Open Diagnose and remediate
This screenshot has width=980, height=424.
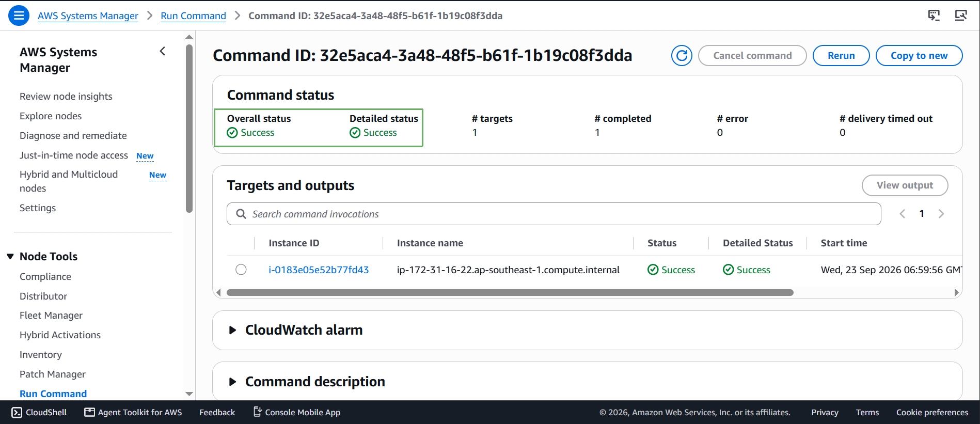click(73, 136)
